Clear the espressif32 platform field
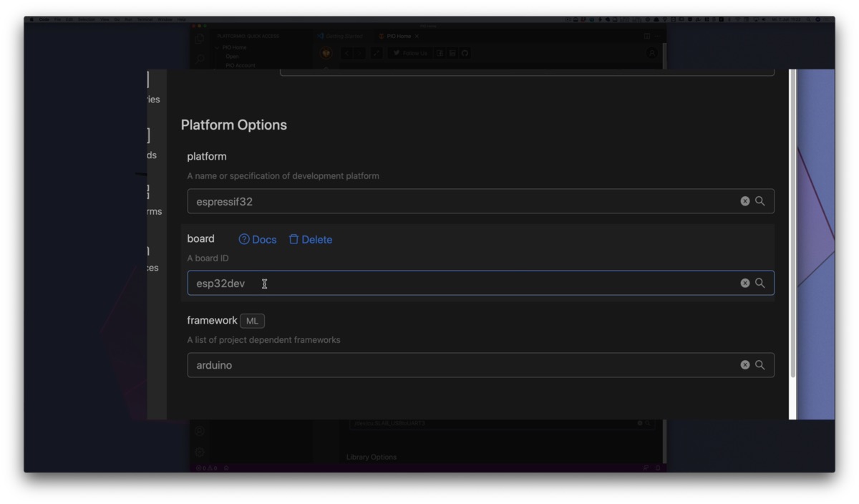 745,201
